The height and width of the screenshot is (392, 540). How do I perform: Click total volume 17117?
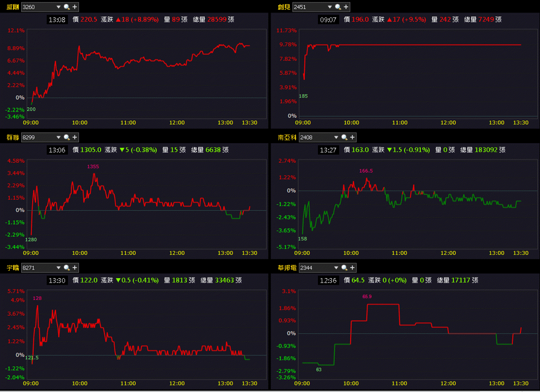click(x=461, y=280)
